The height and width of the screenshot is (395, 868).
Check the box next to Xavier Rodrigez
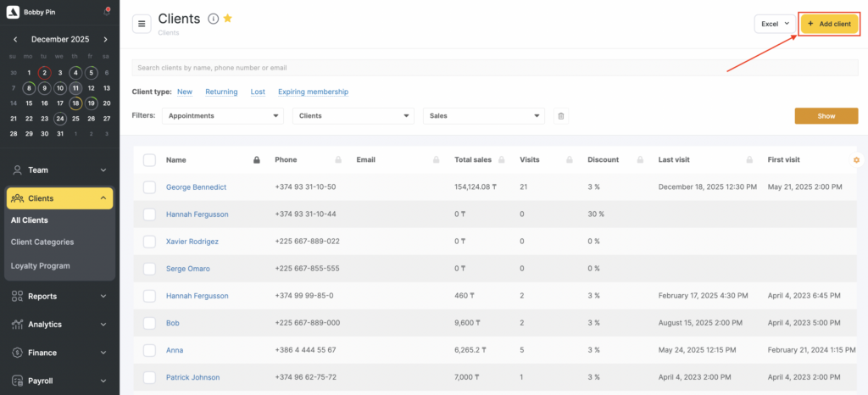149,242
